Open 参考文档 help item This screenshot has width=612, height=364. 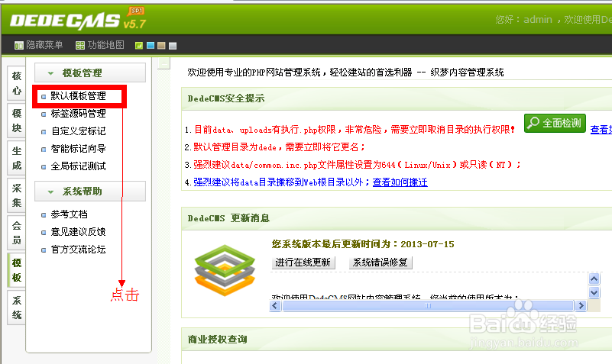pyautogui.click(x=69, y=214)
